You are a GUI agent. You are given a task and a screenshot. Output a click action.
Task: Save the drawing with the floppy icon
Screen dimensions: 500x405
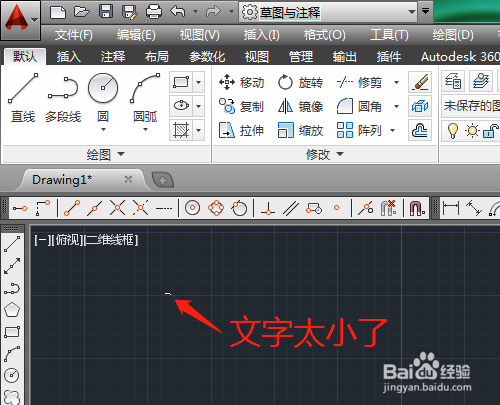pyautogui.click(x=106, y=12)
